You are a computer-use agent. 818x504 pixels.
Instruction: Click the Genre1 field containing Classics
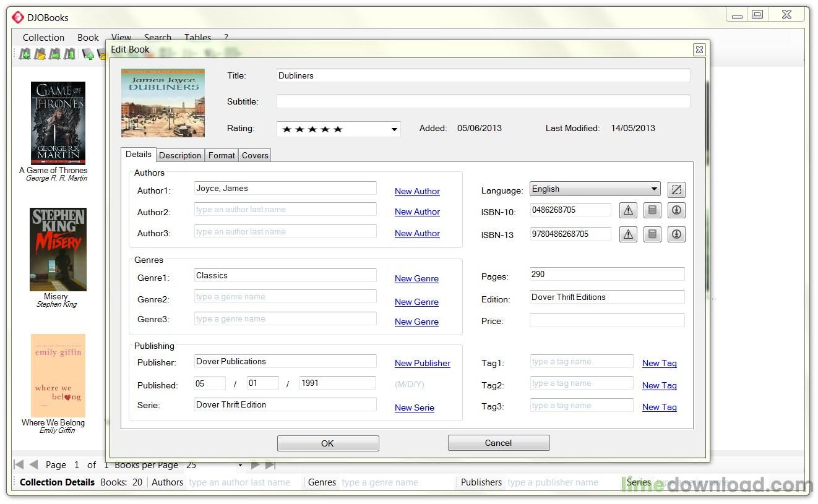[285, 275]
